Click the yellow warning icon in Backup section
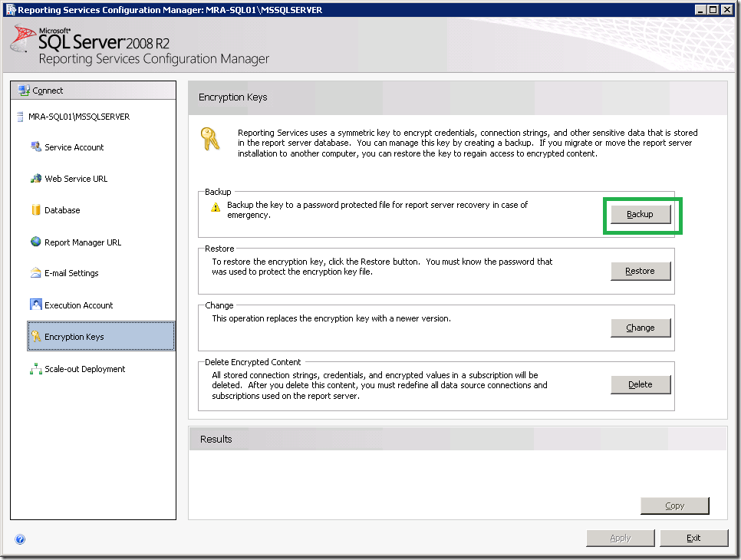This screenshot has width=741, height=560. [216, 206]
